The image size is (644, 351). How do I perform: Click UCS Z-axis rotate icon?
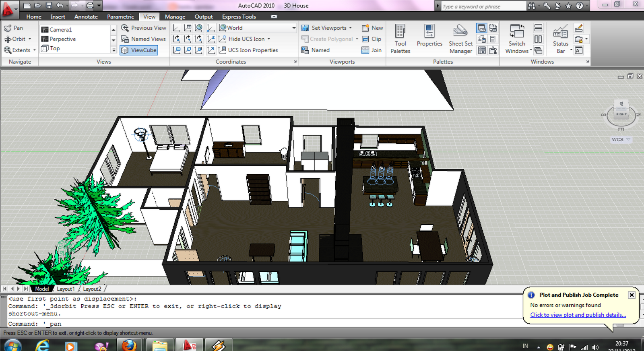tap(198, 39)
